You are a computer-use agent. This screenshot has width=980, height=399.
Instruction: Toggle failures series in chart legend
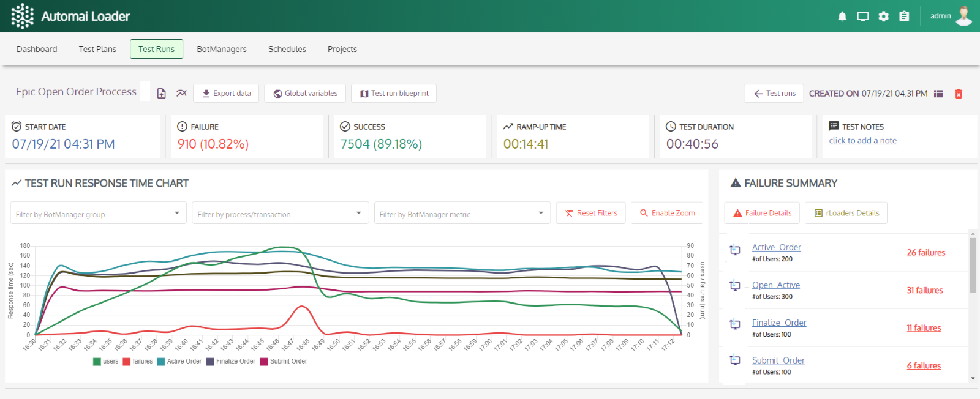[137, 362]
